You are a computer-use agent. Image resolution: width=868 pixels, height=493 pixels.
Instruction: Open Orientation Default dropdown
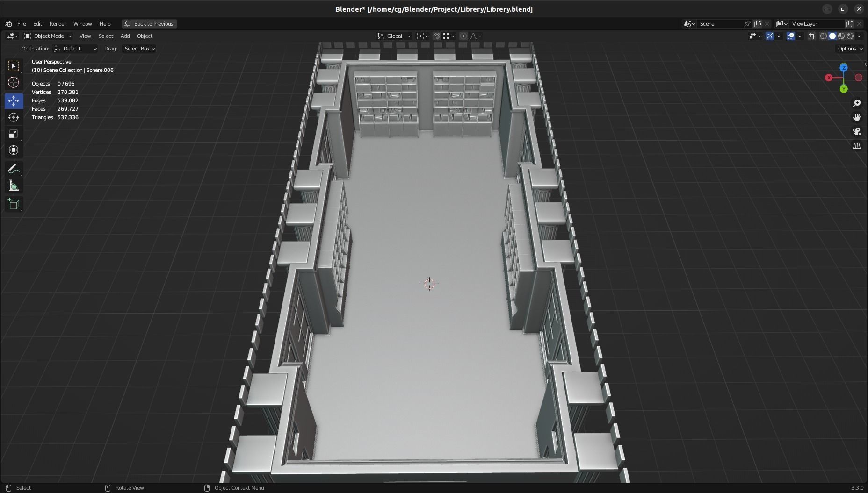[75, 49]
